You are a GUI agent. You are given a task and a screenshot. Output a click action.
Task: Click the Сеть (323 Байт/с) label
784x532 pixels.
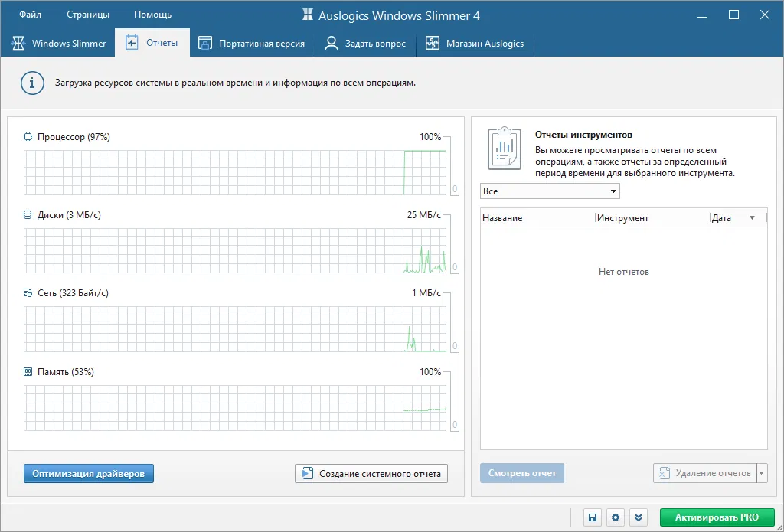(x=73, y=293)
